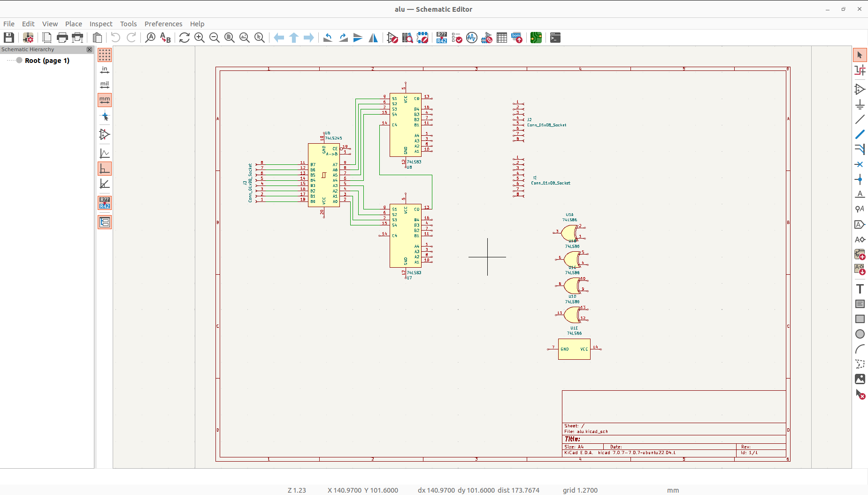The image size is (868, 495).
Task: Open the Symbol Editor icon
Action: click(x=392, y=38)
